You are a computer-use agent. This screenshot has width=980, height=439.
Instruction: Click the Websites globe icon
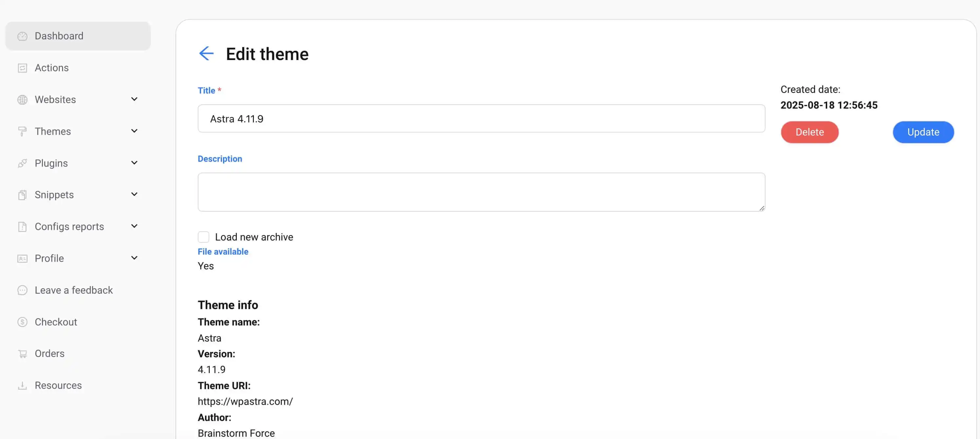click(x=22, y=99)
